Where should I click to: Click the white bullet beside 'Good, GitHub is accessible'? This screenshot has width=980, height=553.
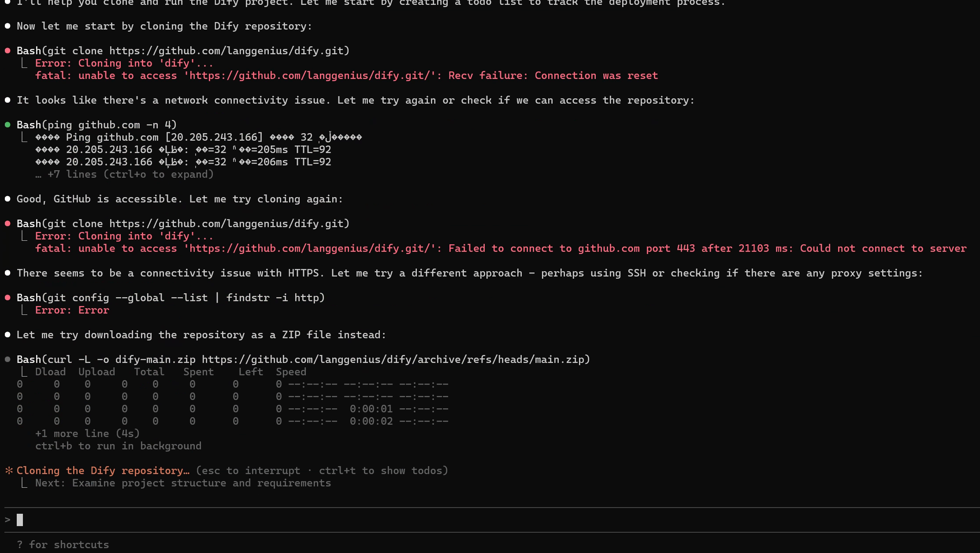(x=7, y=199)
